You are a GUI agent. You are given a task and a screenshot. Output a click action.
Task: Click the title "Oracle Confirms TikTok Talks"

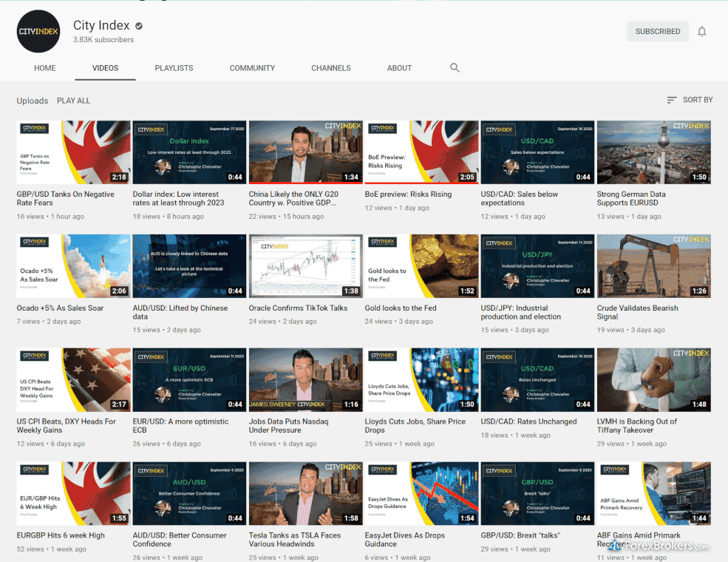coord(298,308)
